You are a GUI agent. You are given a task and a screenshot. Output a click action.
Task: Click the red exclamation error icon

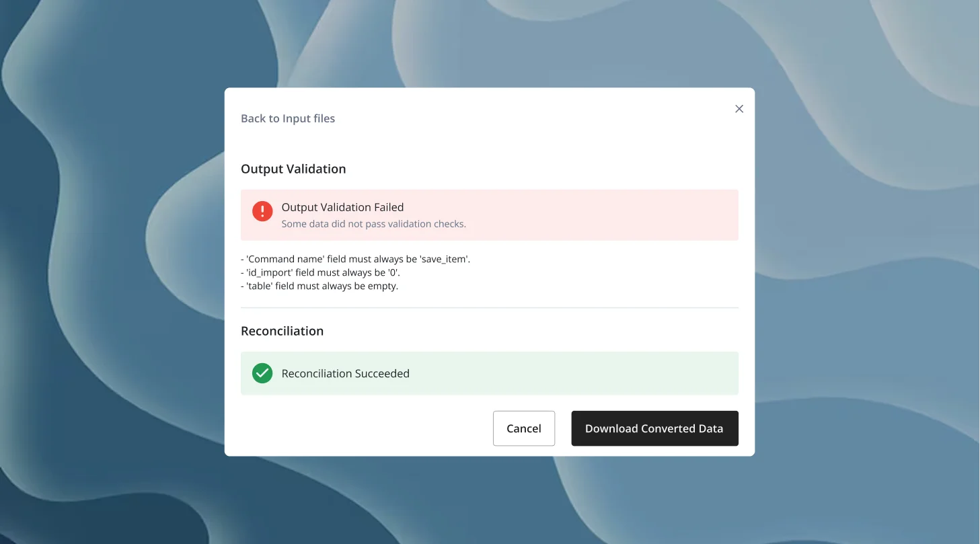(x=262, y=211)
